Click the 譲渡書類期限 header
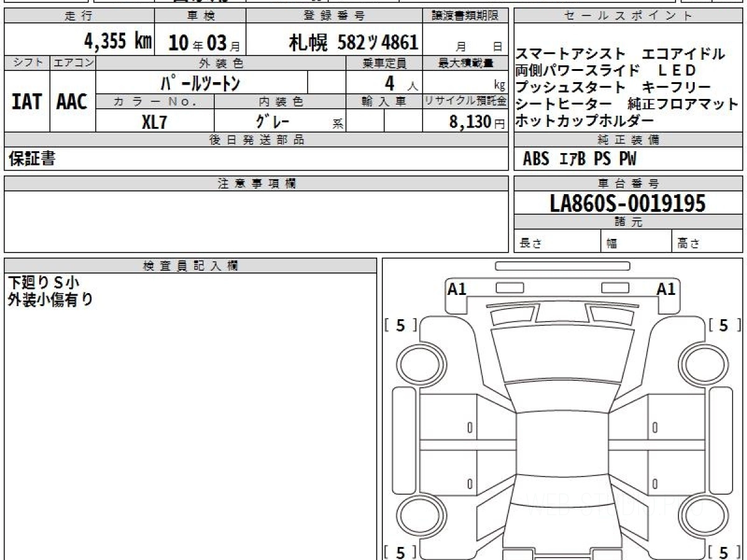The width and height of the screenshot is (747, 560). (465, 16)
